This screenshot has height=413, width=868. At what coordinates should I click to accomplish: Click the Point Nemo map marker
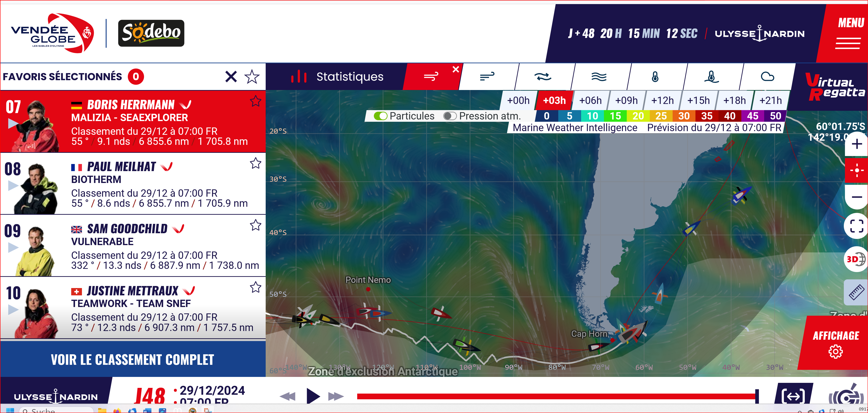[368, 289]
